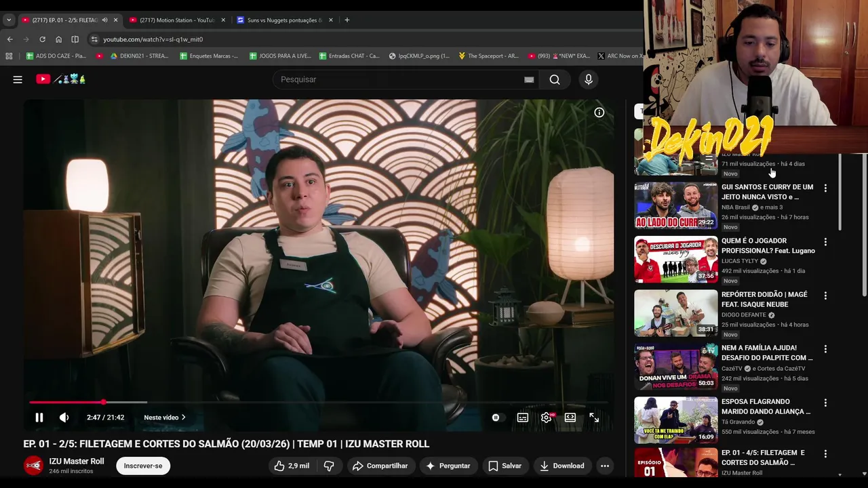Toggle subtitles with the captions icon
868x488 pixels.
click(523, 418)
